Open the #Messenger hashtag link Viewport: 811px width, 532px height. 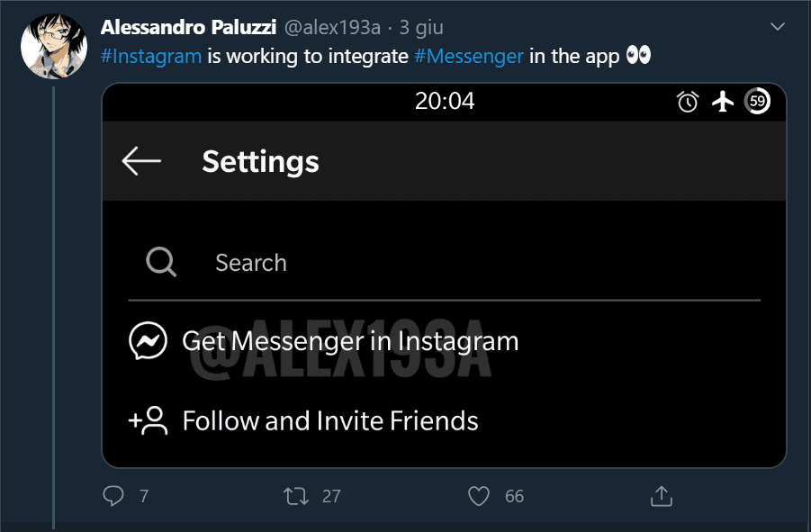point(469,56)
